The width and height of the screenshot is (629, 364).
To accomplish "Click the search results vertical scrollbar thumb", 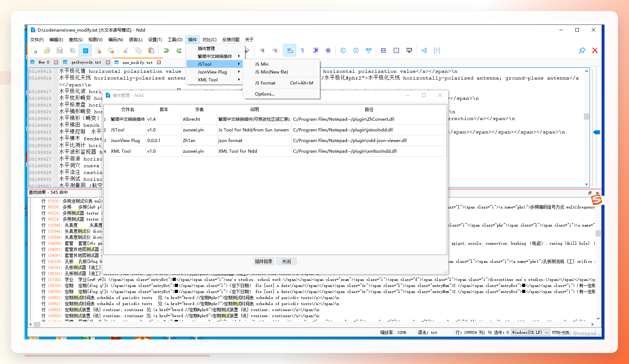I will point(598,233).
